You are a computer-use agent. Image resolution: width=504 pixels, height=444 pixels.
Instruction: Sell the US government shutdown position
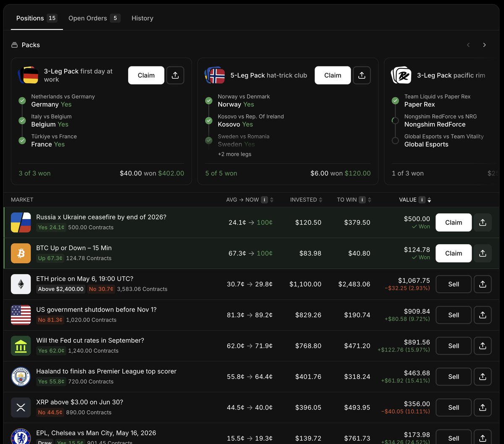click(454, 315)
